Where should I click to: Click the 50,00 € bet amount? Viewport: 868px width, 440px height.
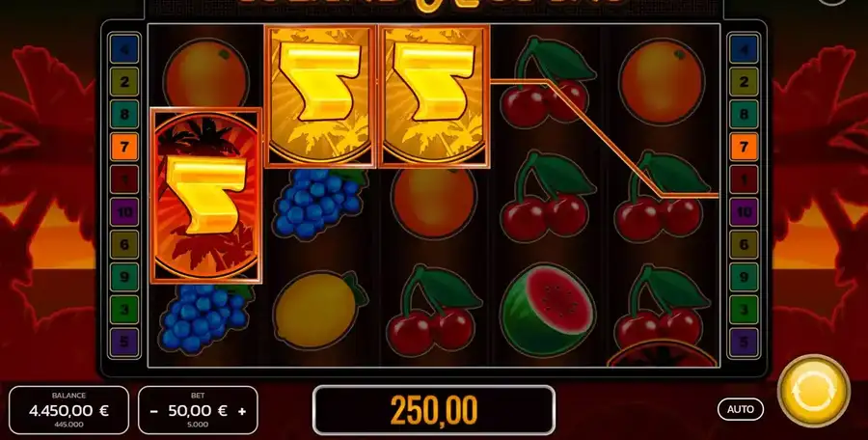(x=198, y=411)
